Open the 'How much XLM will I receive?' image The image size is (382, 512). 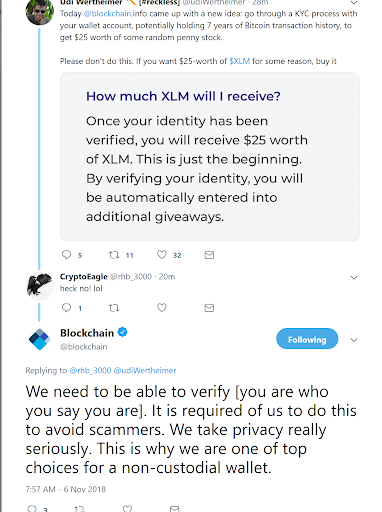pyautogui.click(x=210, y=156)
